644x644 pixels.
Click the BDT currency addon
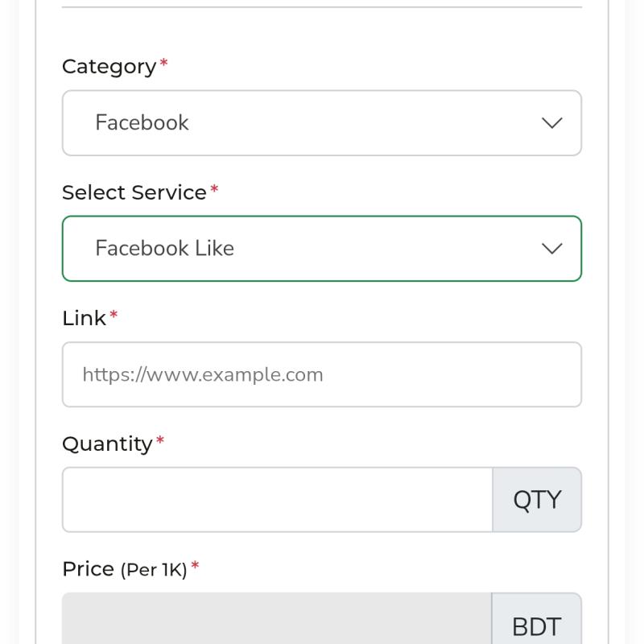coord(537,618)
